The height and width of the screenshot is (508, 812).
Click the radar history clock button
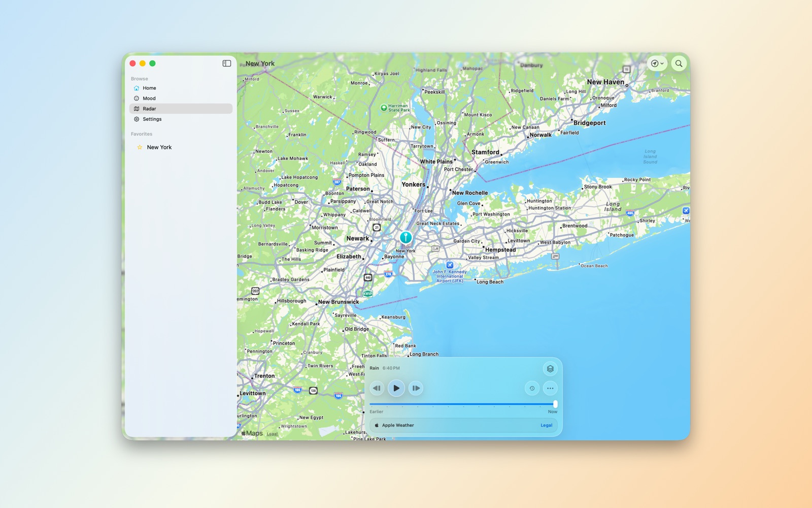532,388
